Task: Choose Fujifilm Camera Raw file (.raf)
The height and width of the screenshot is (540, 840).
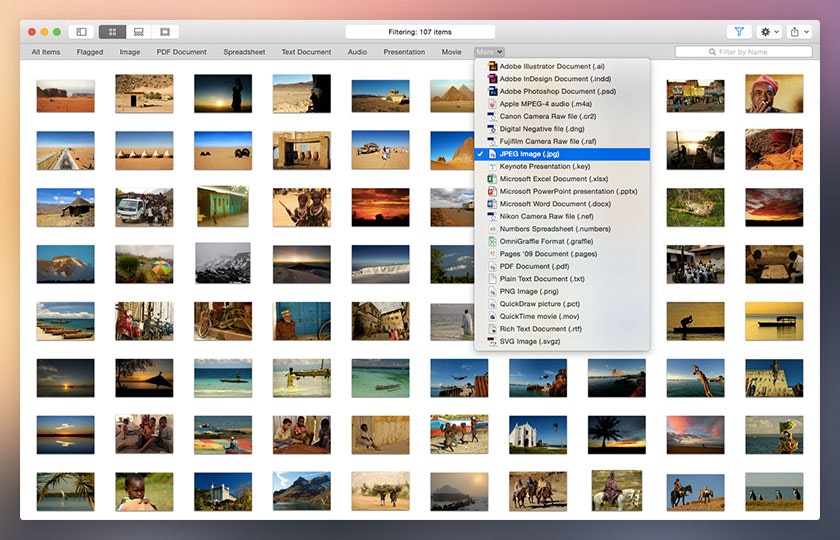Action: 562,141
